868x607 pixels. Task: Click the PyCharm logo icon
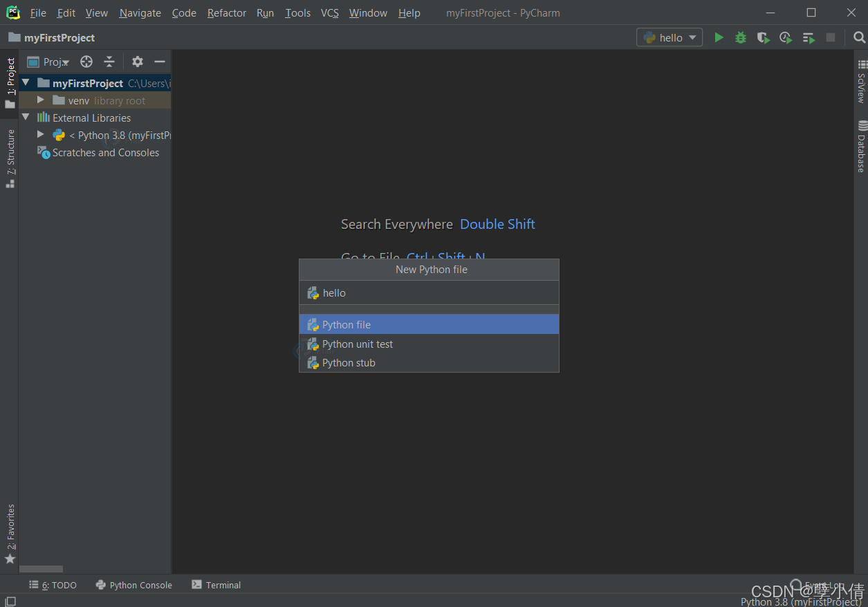coord(13,12)
